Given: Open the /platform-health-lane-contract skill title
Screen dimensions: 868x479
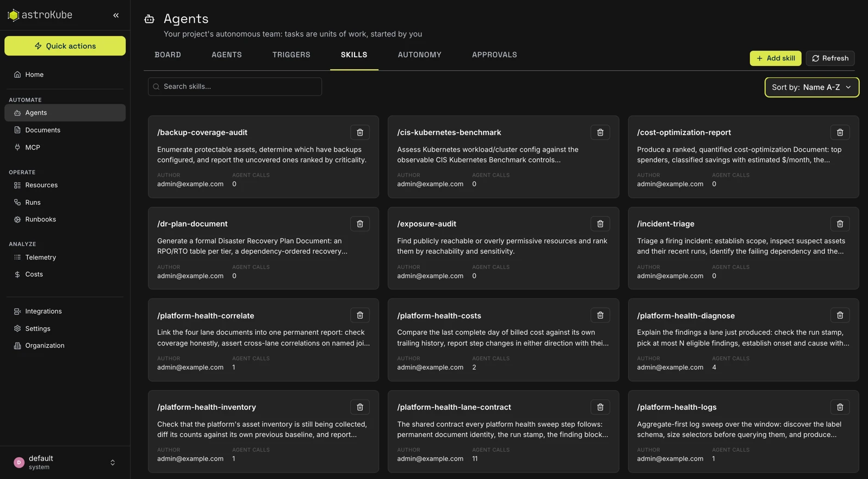Looking at the screenshot, I should pos(454,407).
